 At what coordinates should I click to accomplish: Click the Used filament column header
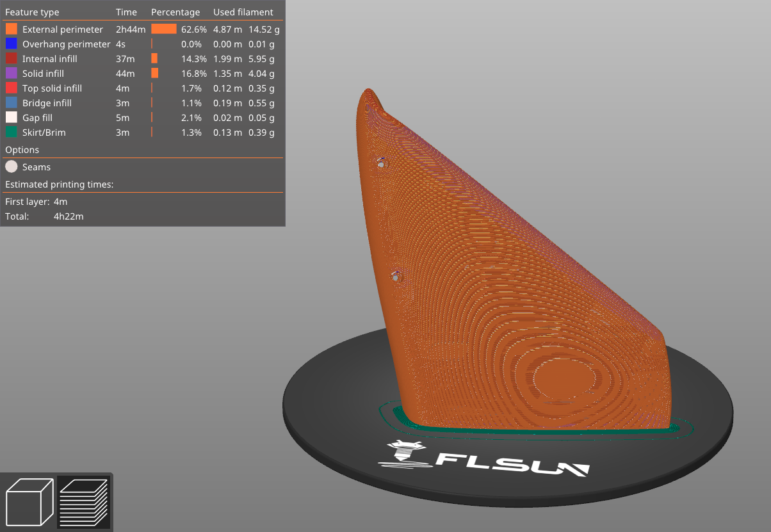coord(243,12)
